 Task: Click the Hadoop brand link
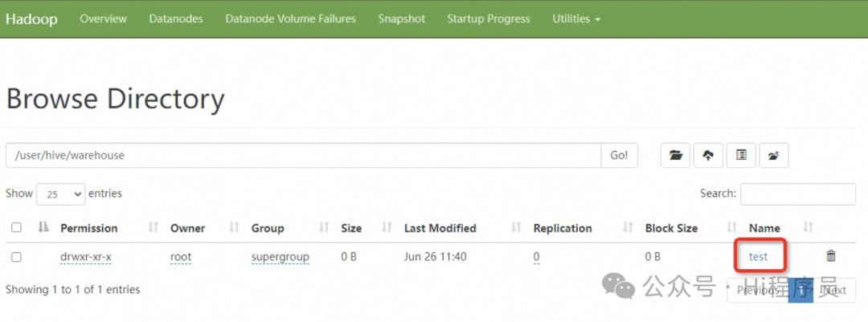click(x=31, y=18)
